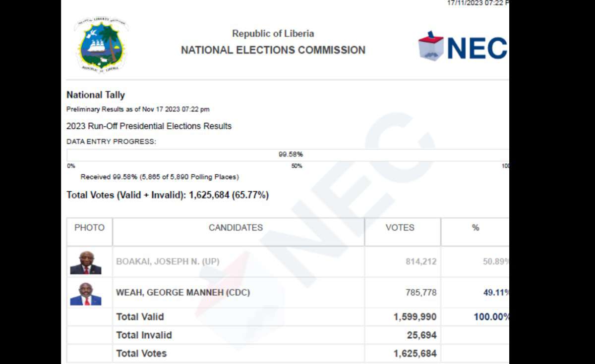Click the Total Valid row label
This screenshot has width=595, height=364.
pyautogui.click(x=140, y=317)
